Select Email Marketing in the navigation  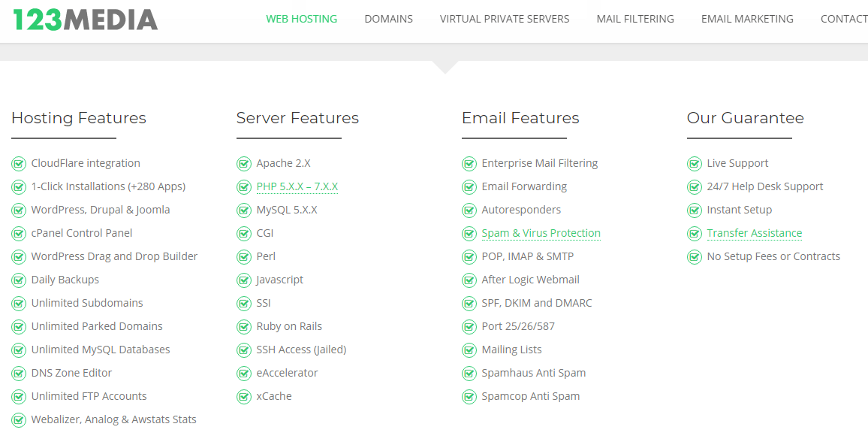(747, 19)
